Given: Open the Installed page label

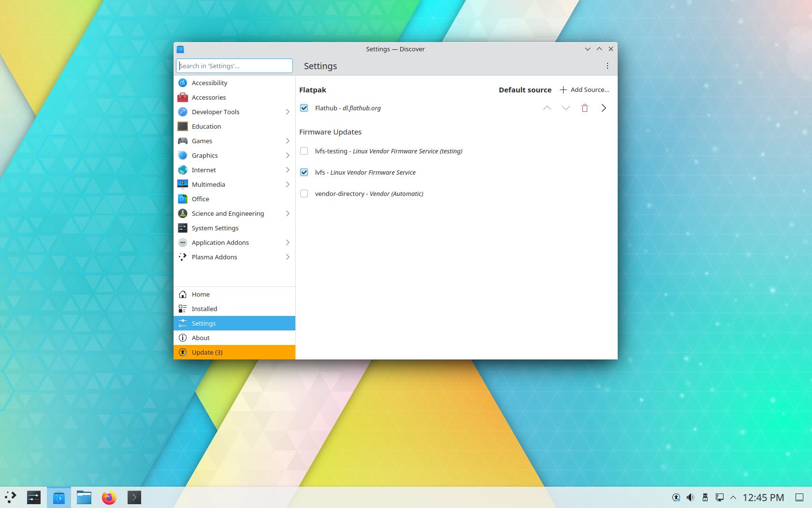Looking at the screenshot, I should [204, 309].
